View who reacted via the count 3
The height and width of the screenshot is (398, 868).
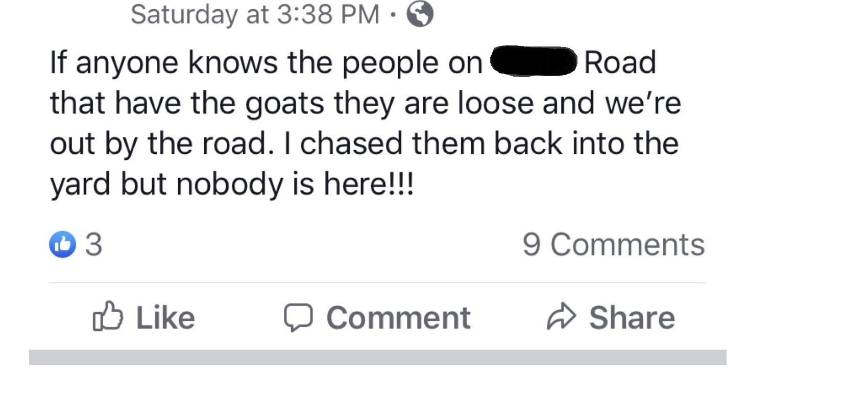click(x=94, y=245)
